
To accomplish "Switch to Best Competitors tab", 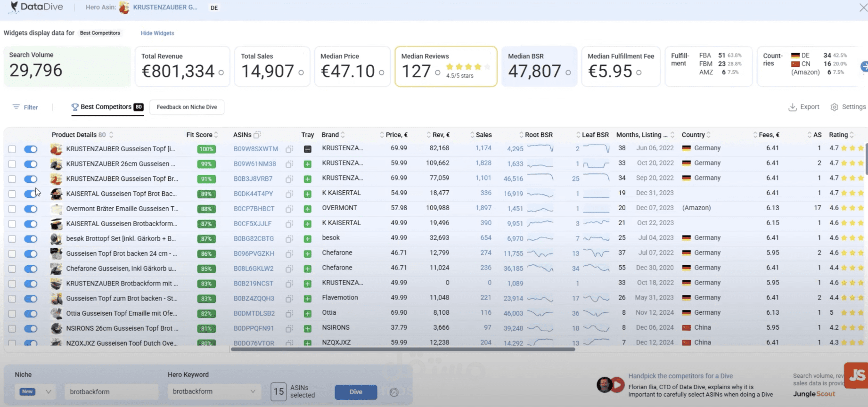I will [x=106, y=107].
